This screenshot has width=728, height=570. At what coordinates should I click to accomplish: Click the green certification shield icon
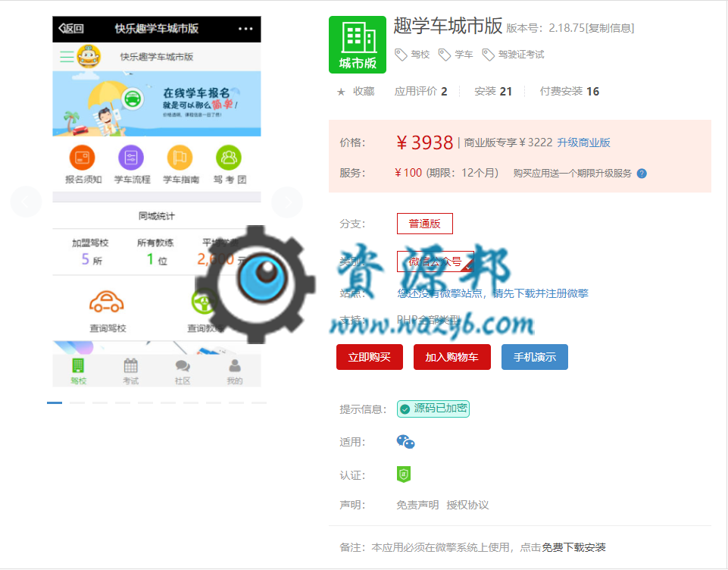(x=404, y=474)
